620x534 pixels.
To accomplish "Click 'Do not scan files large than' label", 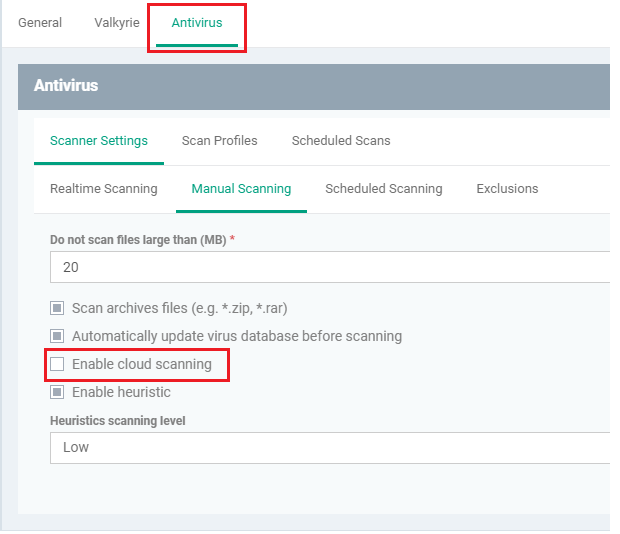I will tap(138, 240).
